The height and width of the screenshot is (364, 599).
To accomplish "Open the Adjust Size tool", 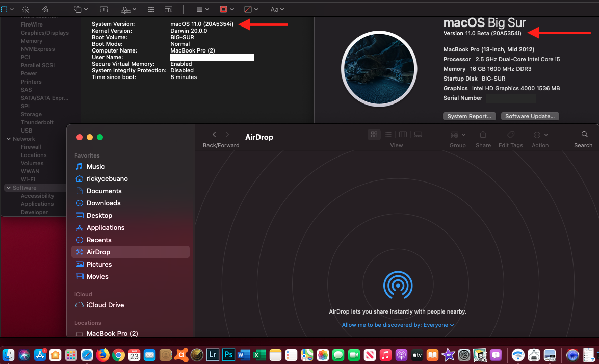I will pyautogui.click(x=168, y=9).
